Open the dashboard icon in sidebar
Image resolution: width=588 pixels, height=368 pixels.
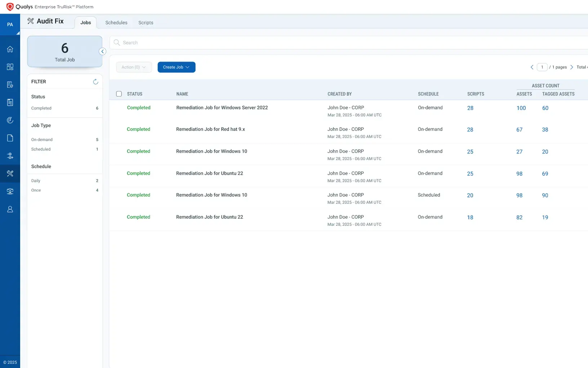[10, 67]
